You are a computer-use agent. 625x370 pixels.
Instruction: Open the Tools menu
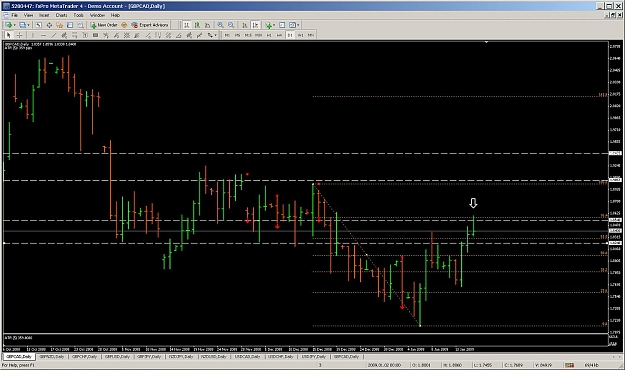click(78, 15)
